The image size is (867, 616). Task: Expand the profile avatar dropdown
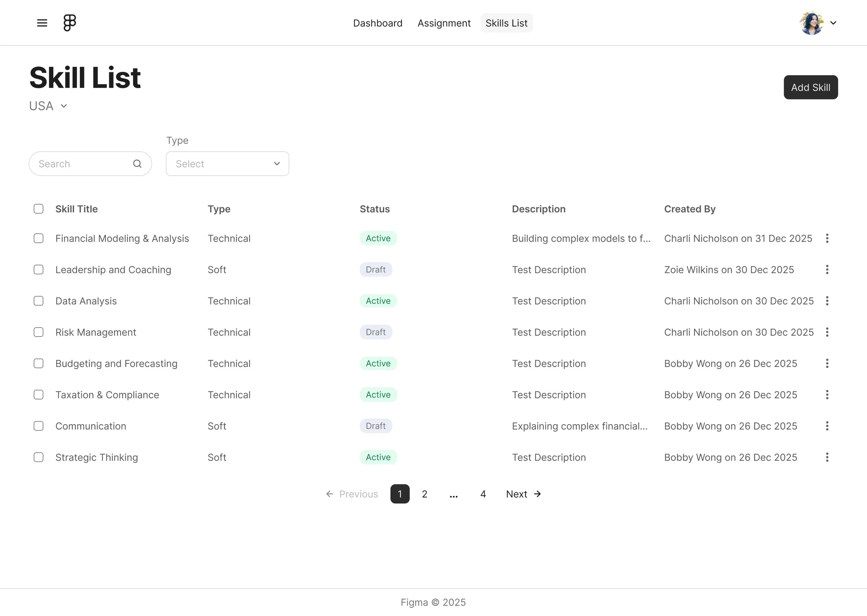pos(818,23)
